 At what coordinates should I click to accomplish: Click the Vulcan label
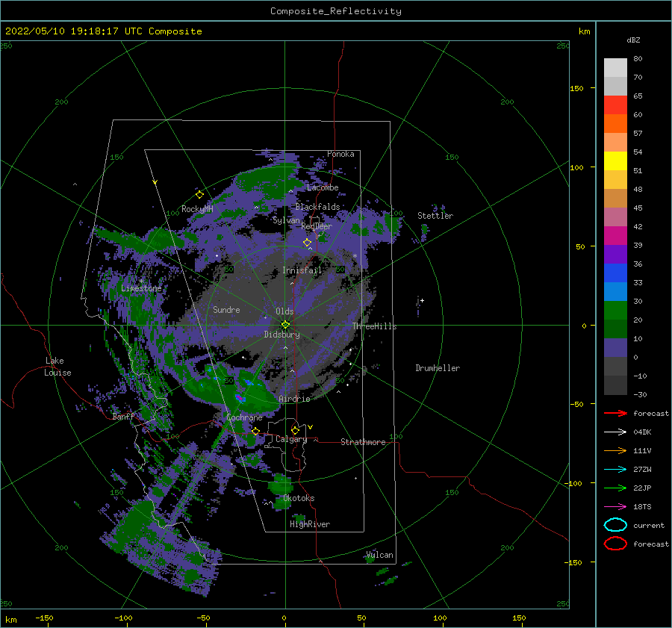click(x=380, y=555)
